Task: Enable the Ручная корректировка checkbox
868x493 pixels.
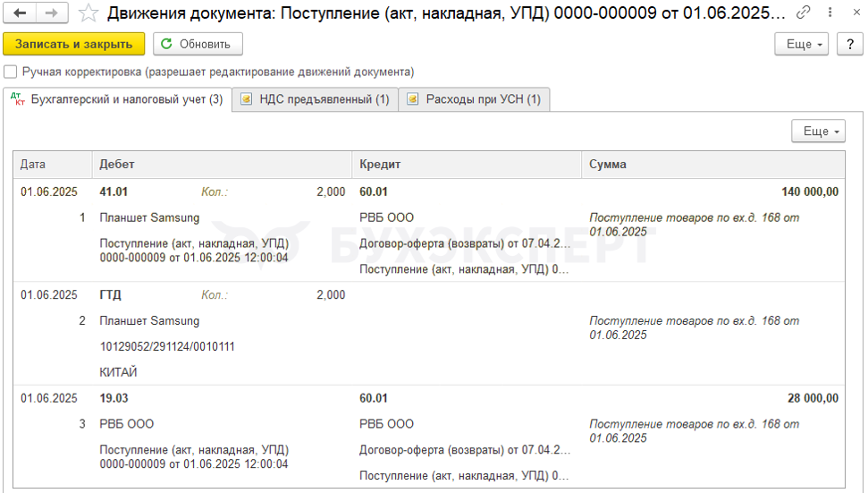Action: (x=11, y=72)
